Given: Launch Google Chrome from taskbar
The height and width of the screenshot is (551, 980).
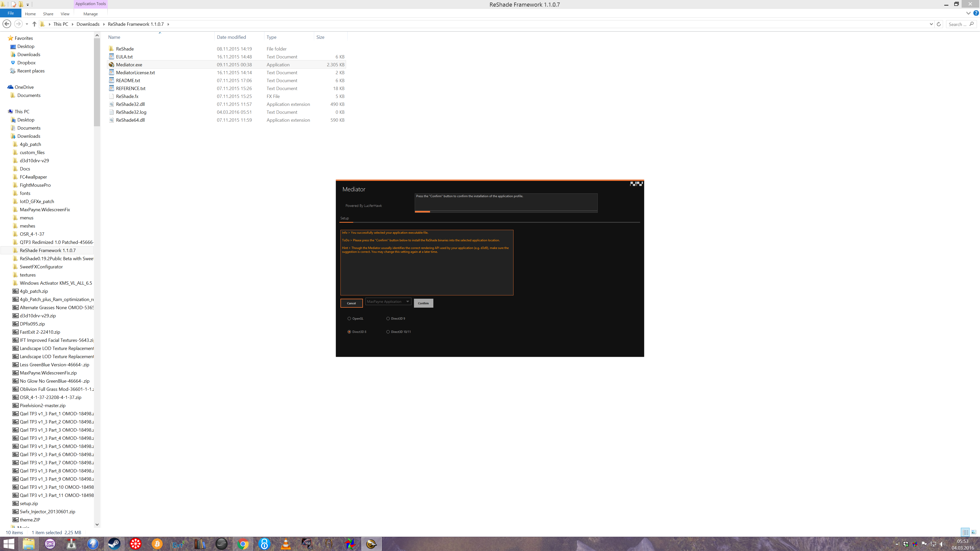Looking at the screenshot, I should click(x=243, y=544).
